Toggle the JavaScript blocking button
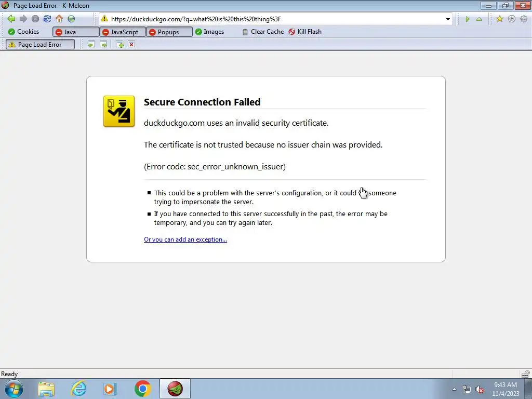532x399 pixels. click(x=123, y=32)
